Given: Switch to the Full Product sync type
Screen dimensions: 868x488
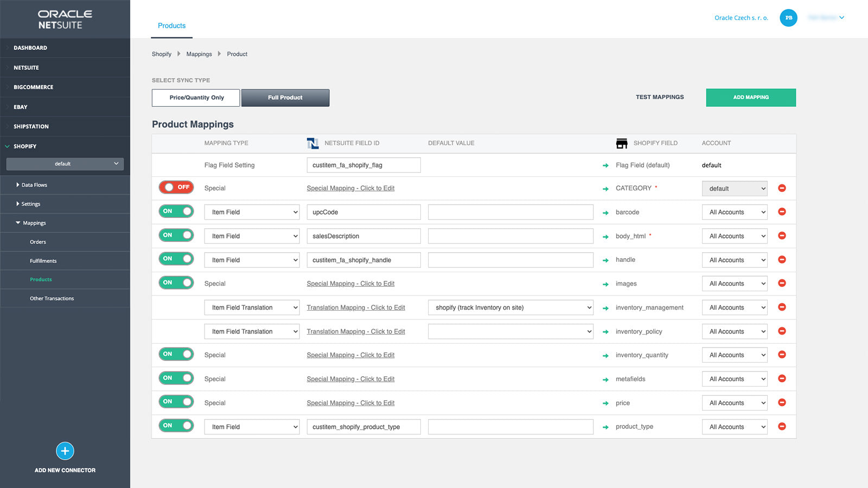Looking at the screenshot, I should [x=285, y=98].
